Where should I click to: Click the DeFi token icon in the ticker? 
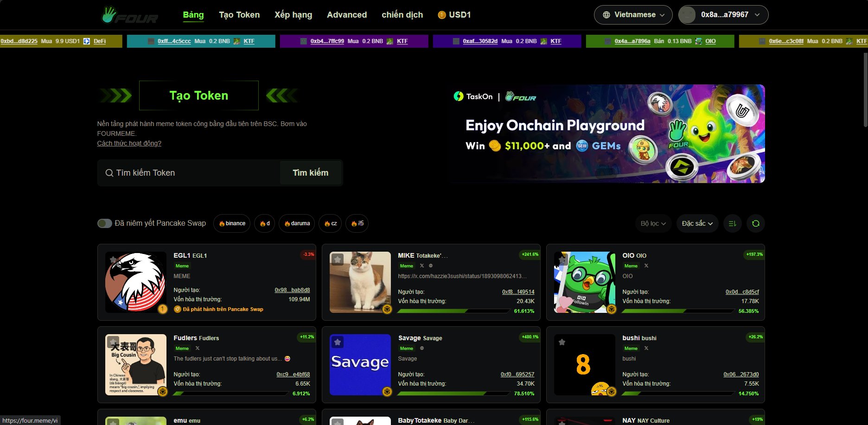87,41
